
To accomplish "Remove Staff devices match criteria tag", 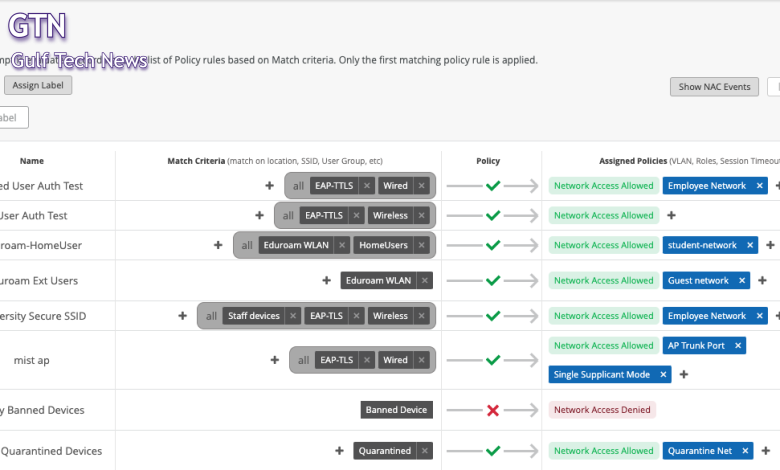I will pyautogui.click(x=293, y=316).
